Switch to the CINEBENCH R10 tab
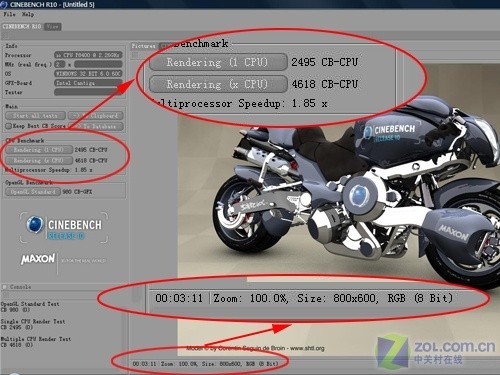The height and width of the screenshot is (375, 500). pos(22,26)
